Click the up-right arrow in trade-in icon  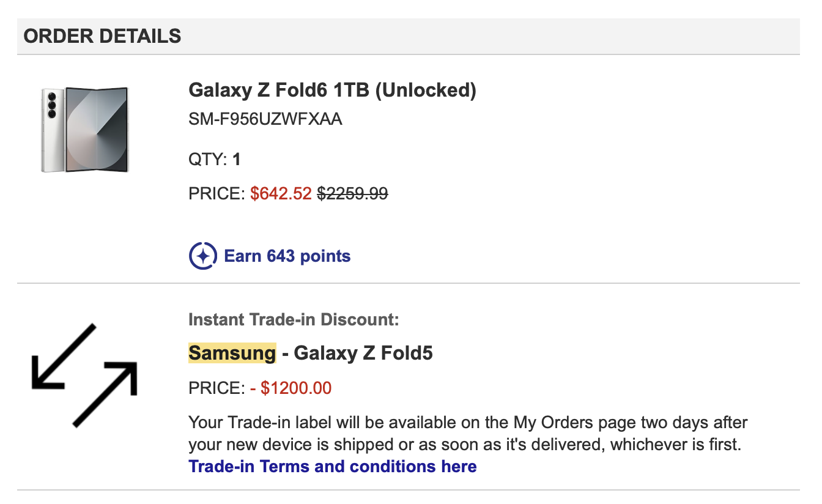pyautogui.click(x=105, y=394)
